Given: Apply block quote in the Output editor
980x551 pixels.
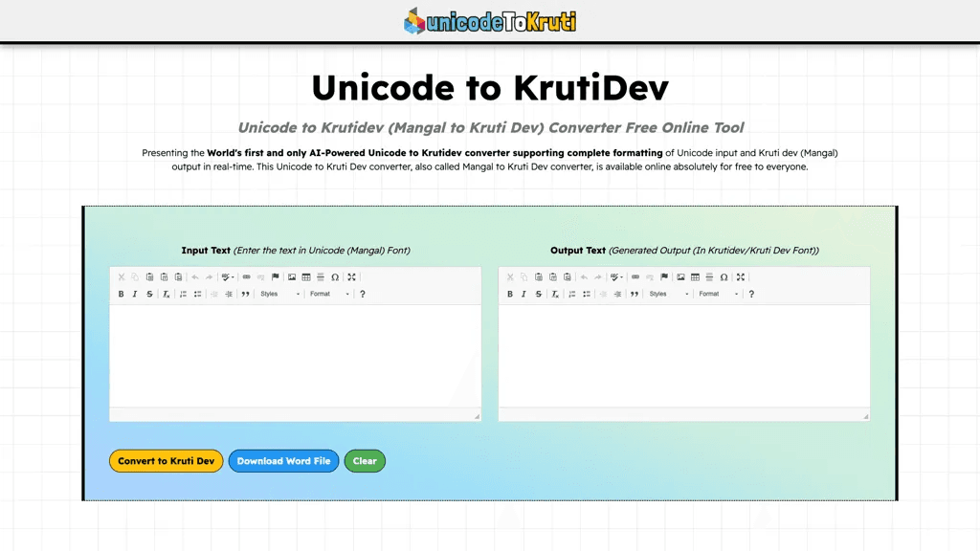Looking at the screenshot, I should tap(635, 294).
